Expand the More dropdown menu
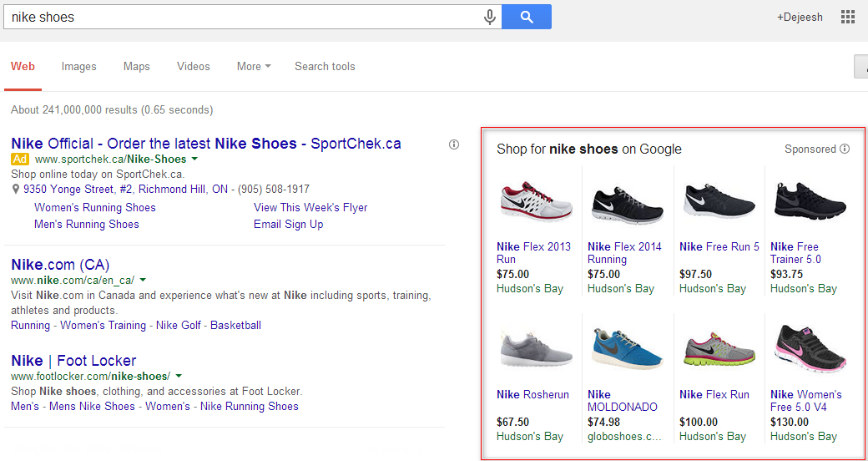Viewport: 868px width, 461px height. 254,67
